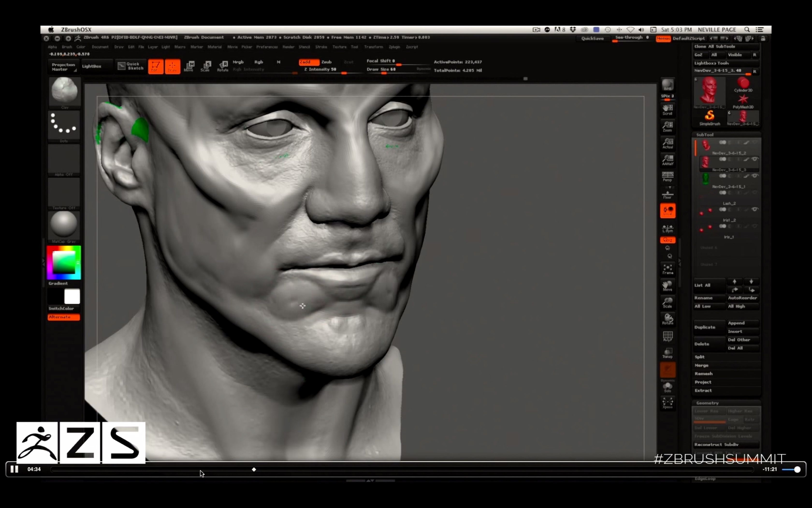
Task: Select the Draw mode button
Action: pos(173,66)
